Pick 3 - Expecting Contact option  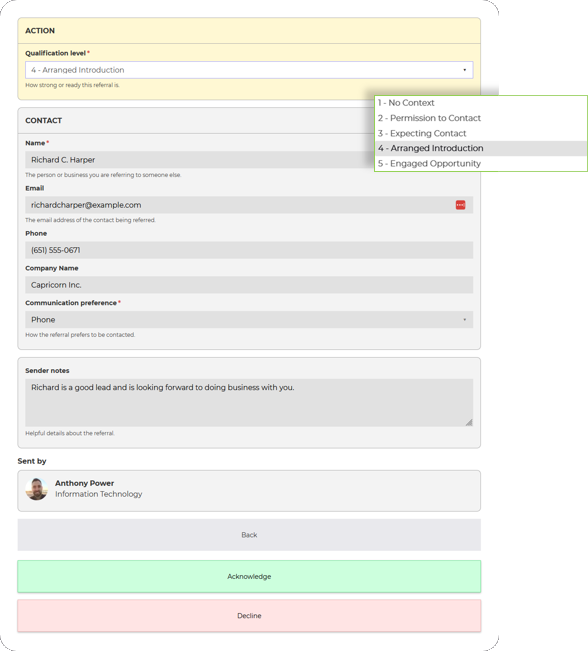(x=481, y=133)
